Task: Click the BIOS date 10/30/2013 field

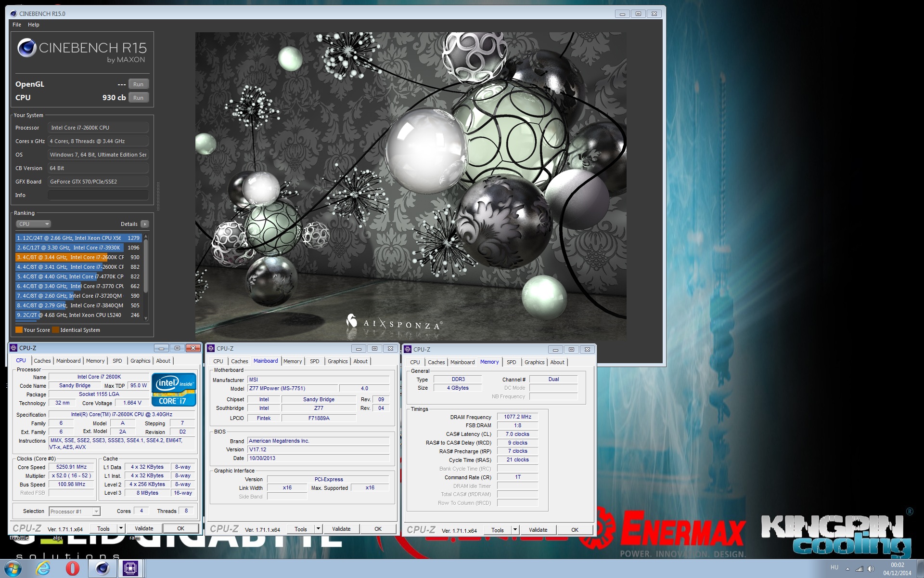Action: tap(319, 458)
